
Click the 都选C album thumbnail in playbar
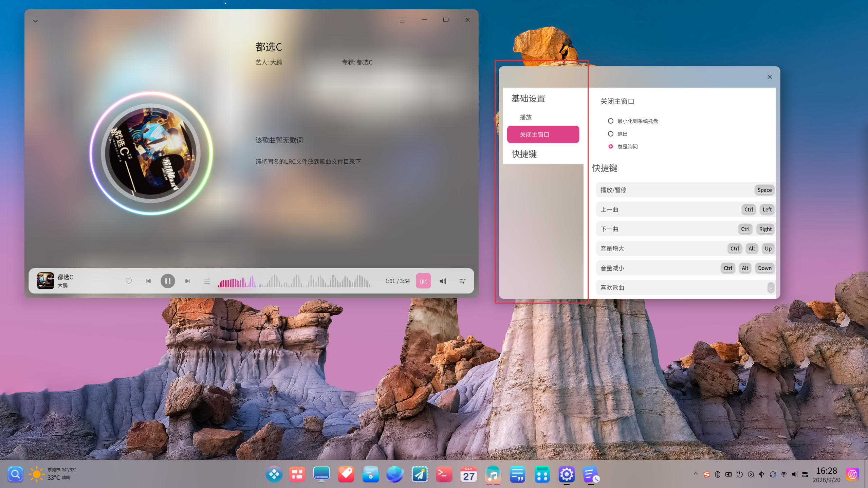(x=45, y=281)
